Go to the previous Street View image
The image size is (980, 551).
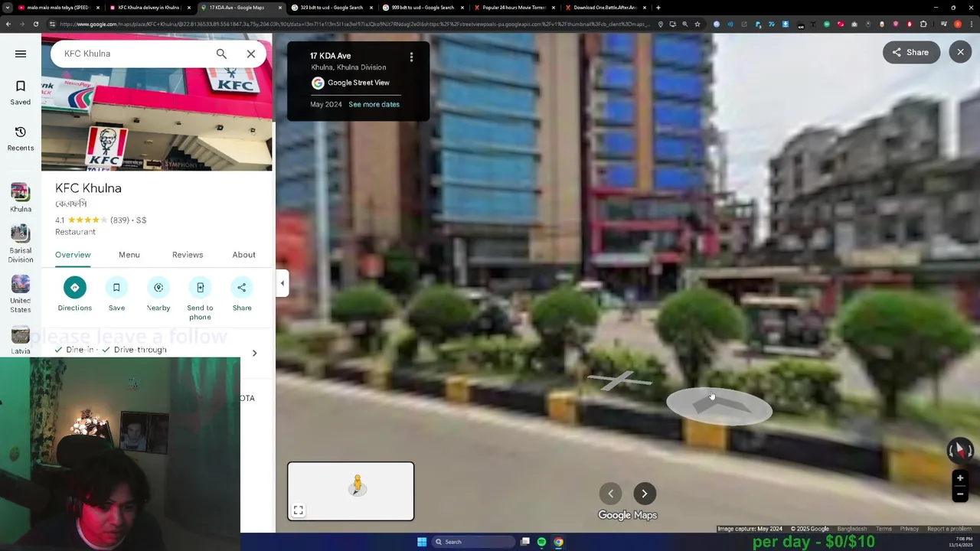(x=610, y=494)
